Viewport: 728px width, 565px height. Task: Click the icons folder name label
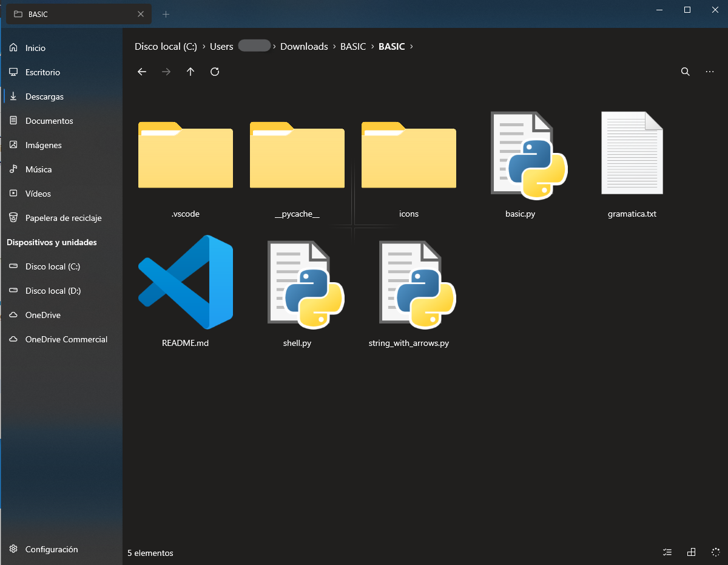pyautogui.click(x=409, y=214)
